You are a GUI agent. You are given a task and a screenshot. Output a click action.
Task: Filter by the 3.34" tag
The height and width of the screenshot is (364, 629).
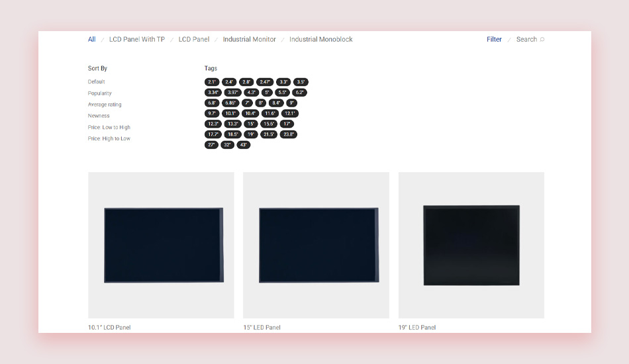213,92
